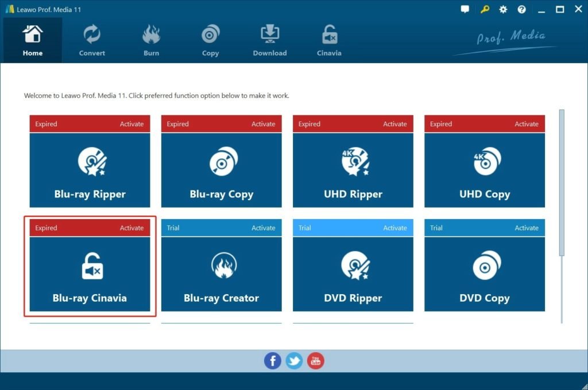Click the Welcome to Leawo message text
Viewport: 588px width, 390px height.
156,96
